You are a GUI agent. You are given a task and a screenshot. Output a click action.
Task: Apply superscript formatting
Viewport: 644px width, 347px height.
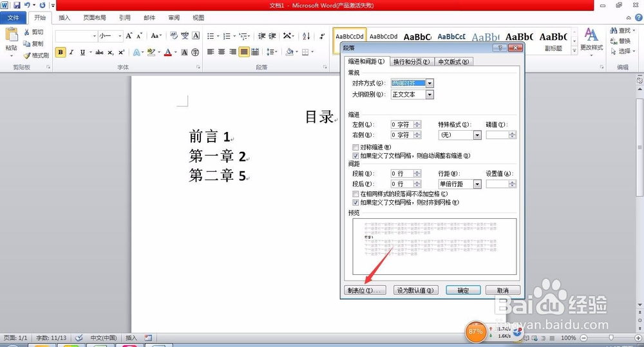[x=121, y=52]
